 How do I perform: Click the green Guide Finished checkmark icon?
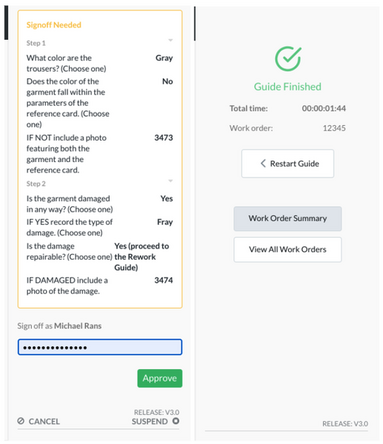(x=288, y=59)
